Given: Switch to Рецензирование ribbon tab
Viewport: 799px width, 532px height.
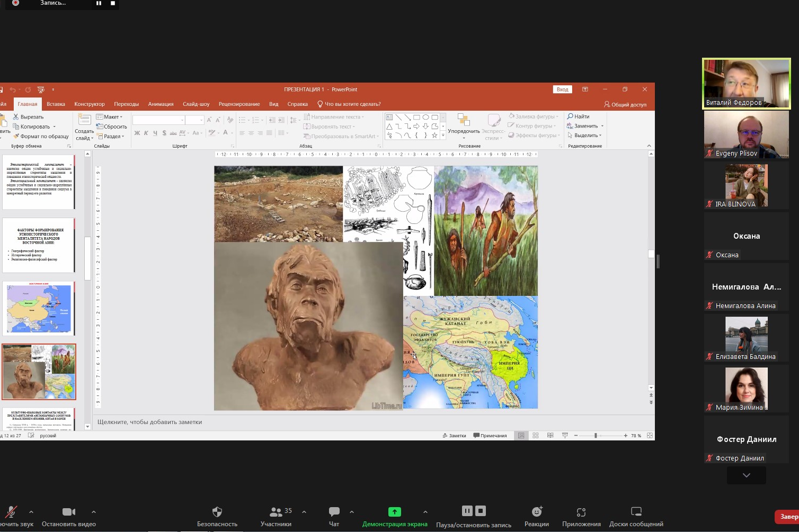Looking at the screenshot, I should tap(239, 104).
